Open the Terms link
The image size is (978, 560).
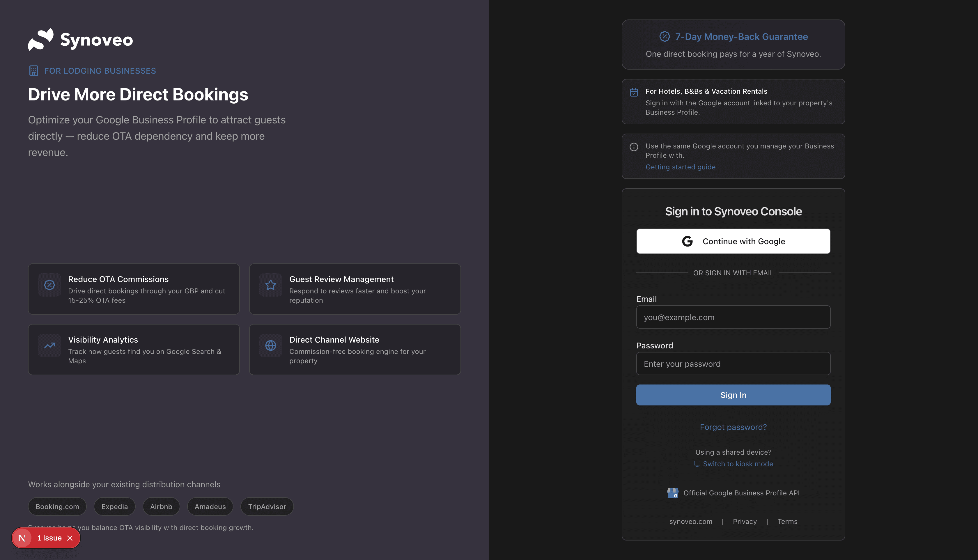[787, 521]
